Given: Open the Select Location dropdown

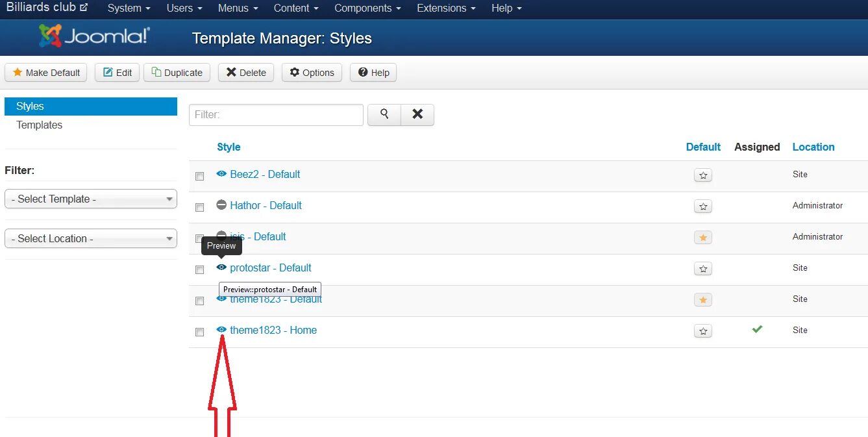Looking at the screenshot, I should [x=91, y=239].
